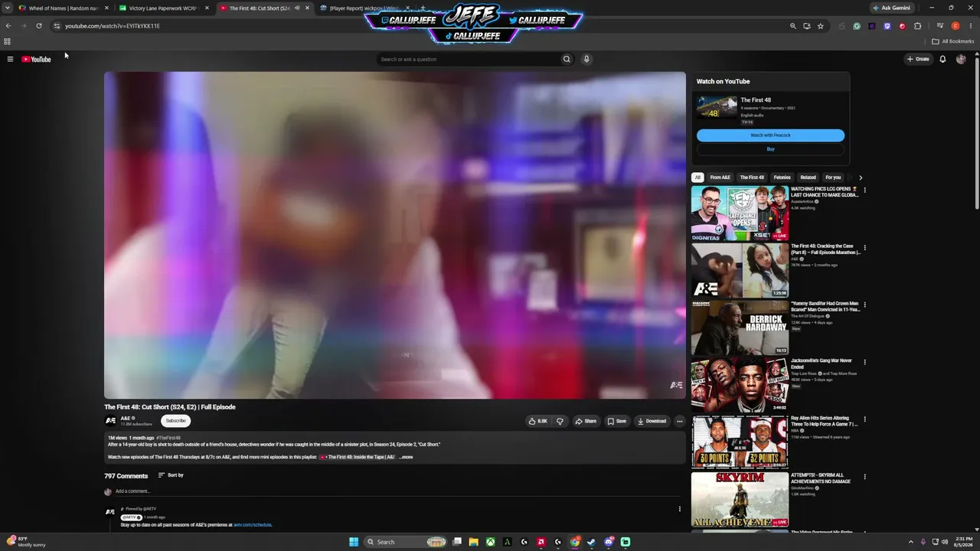
Task: Select the Felonies filter chip
Action: coord(782,178)
